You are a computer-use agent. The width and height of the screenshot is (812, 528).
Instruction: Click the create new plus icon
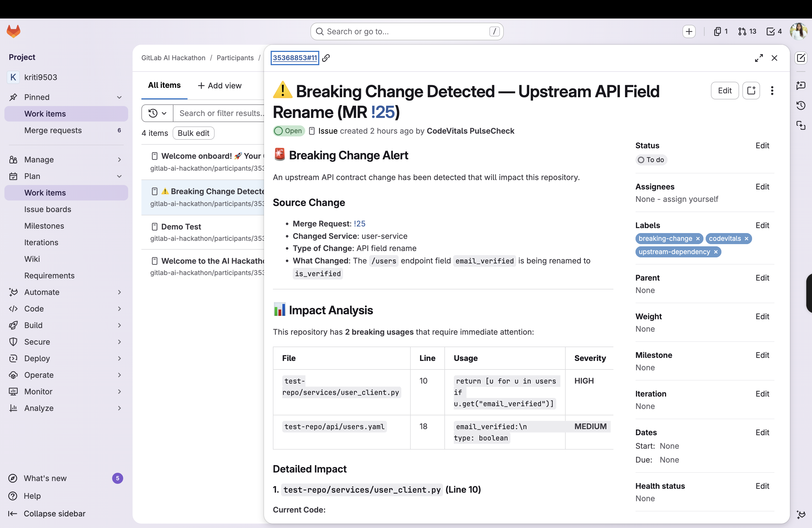point(689,31)
